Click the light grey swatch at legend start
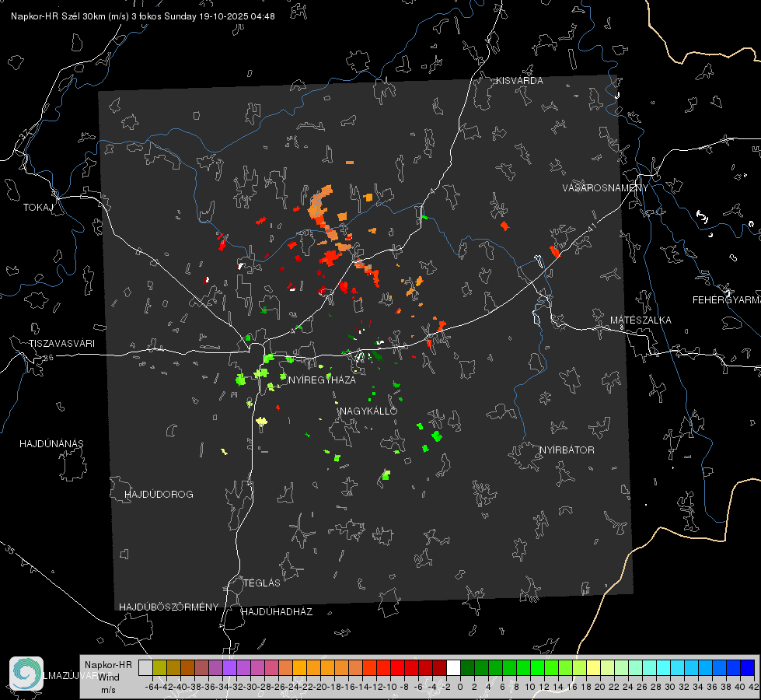Screen dimensions: 761x700 145,667
